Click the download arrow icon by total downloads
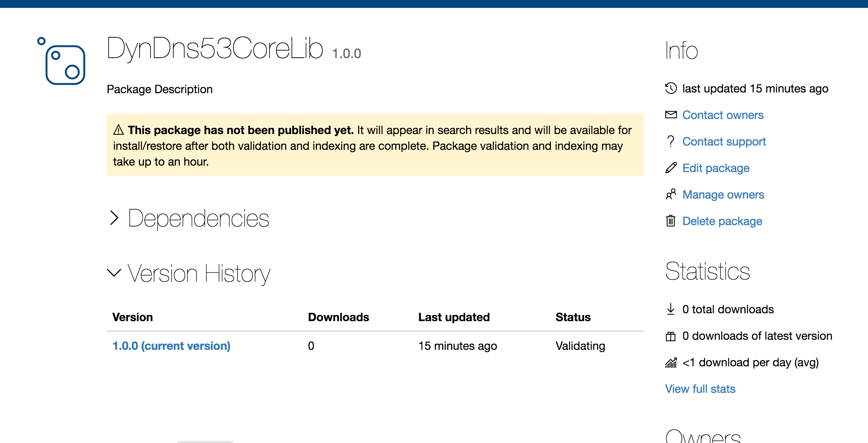Screen dimensions: 868x443 click(x=671, y=309)
